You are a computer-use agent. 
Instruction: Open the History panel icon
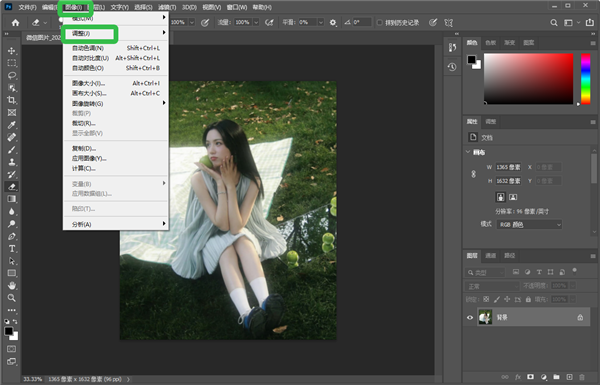pos(452,67)
